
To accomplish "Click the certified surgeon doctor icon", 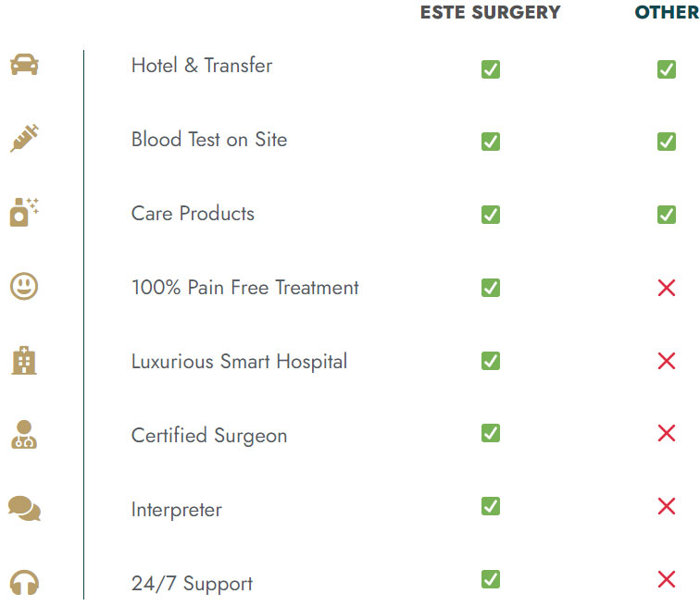I will coord(23,434).
